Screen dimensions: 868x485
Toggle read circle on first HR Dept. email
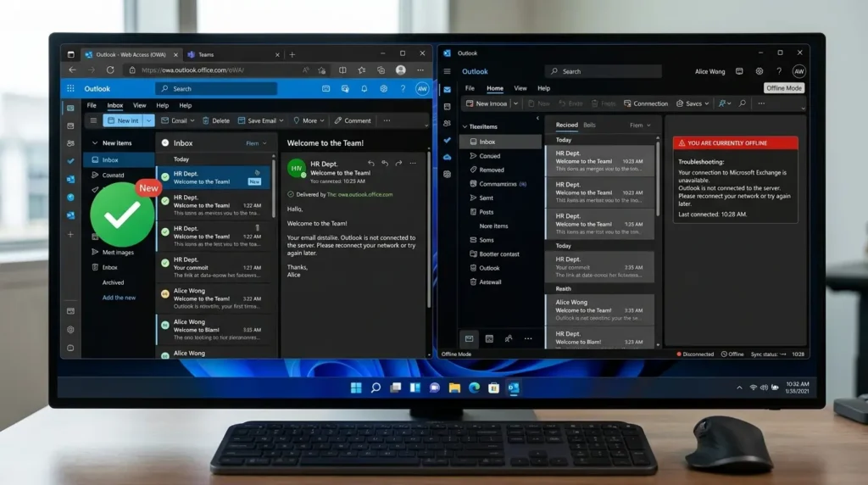pyautogui.click(x=165, y=177)
